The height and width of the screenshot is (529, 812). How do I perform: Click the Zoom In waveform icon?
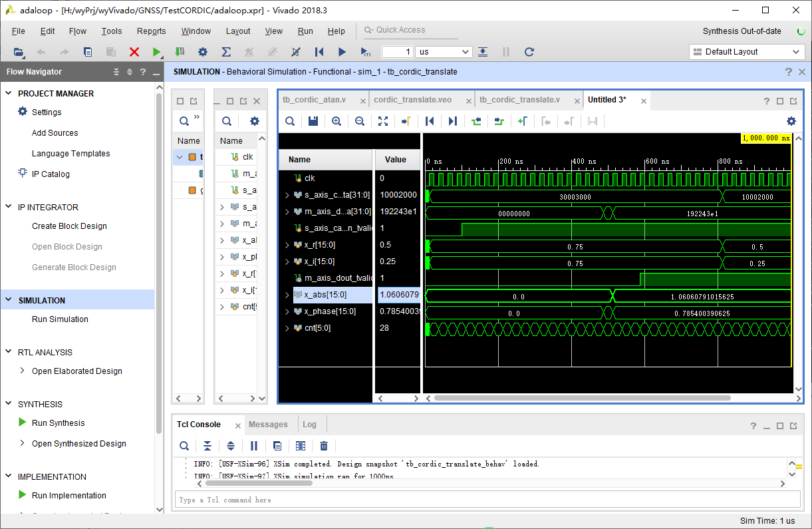click(337, 121)
